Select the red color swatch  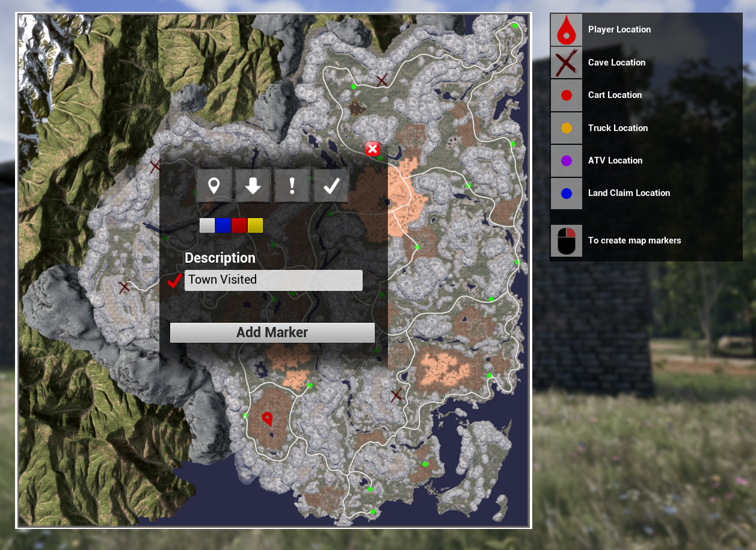[239, 225]
